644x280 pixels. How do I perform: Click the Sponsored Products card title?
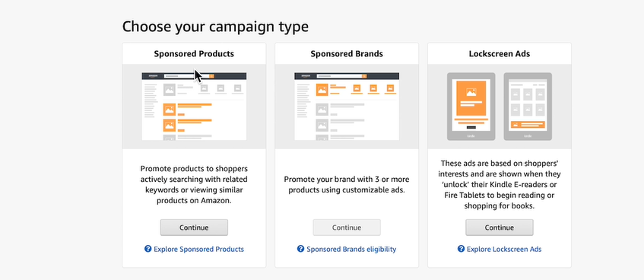pos(194,54)
